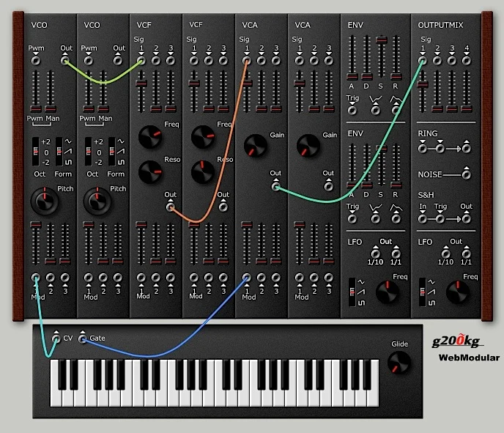Toggle first VCO Form waveform switch
The width and height of the screenshot is (504, 433).
(x=59, y=152)
